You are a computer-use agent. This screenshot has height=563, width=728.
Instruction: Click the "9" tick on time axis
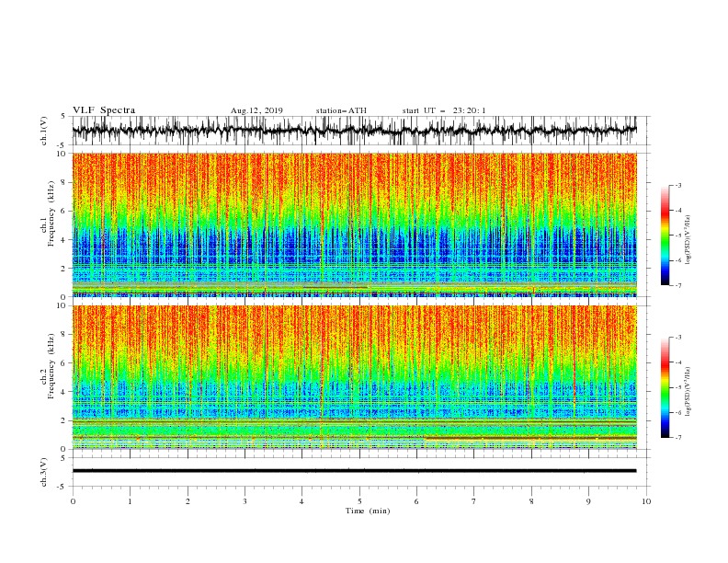pyautogui.click(x=588, y=501)
